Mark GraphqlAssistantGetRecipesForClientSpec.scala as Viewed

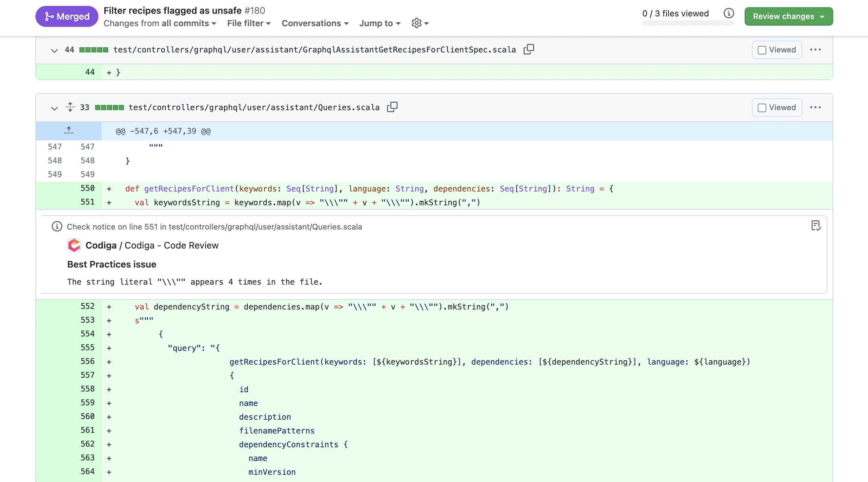coord(777,50)
